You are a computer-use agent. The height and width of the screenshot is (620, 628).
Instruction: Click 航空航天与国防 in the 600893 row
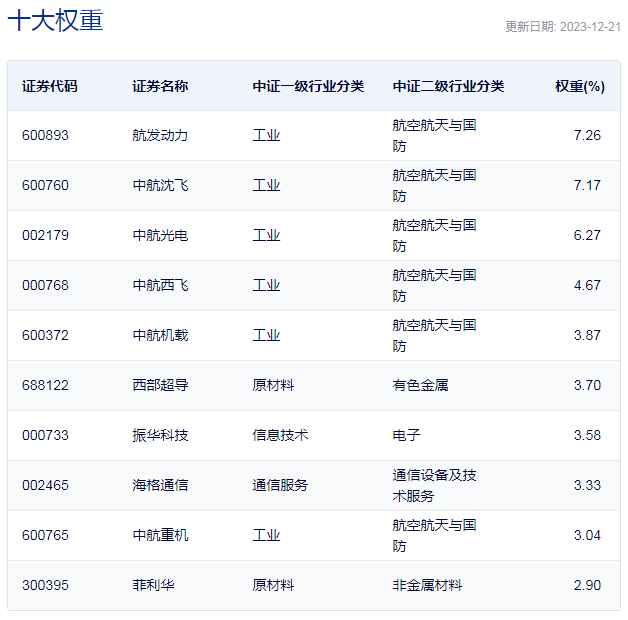(x=434, y=135)
